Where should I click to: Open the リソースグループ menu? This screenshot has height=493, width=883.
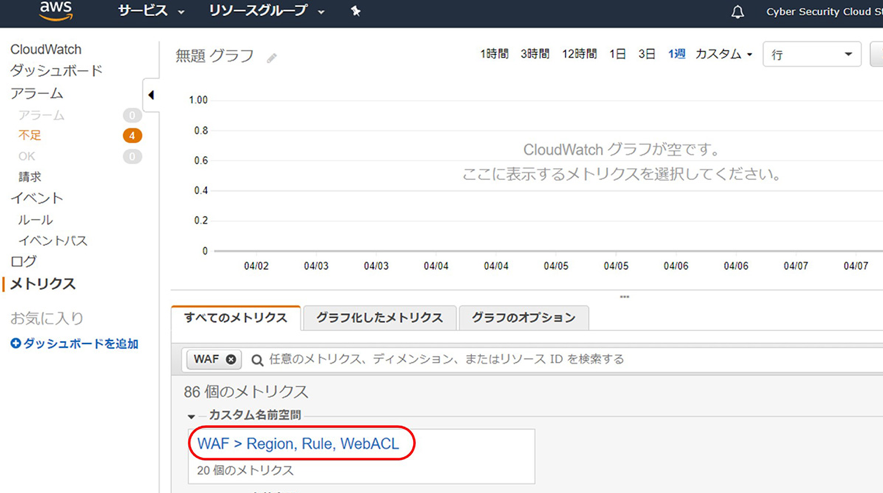pyautogui.click(x=266, y=11)
